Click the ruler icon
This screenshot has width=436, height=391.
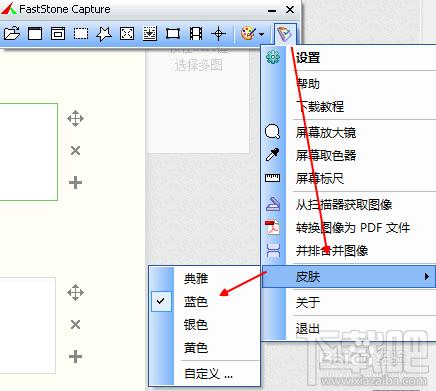[273, 178]
